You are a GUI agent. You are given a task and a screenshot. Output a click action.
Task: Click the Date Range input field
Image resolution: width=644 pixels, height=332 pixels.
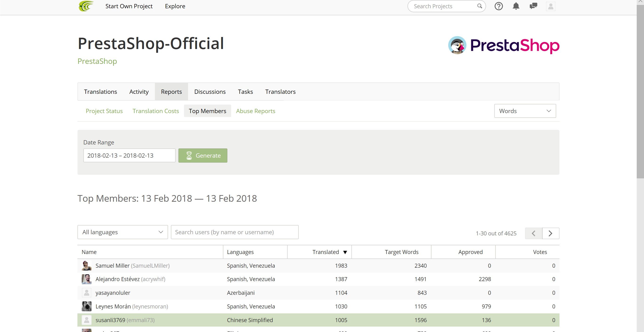click(129, 155)
